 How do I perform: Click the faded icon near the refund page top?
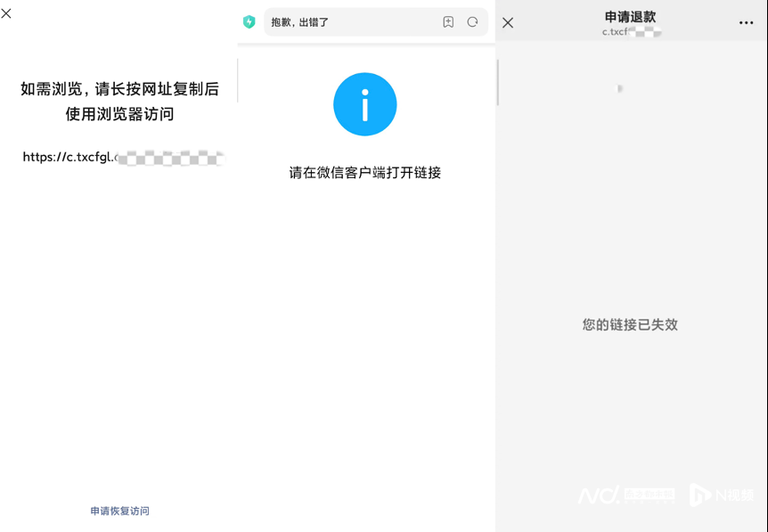click(x=617, y=89)
